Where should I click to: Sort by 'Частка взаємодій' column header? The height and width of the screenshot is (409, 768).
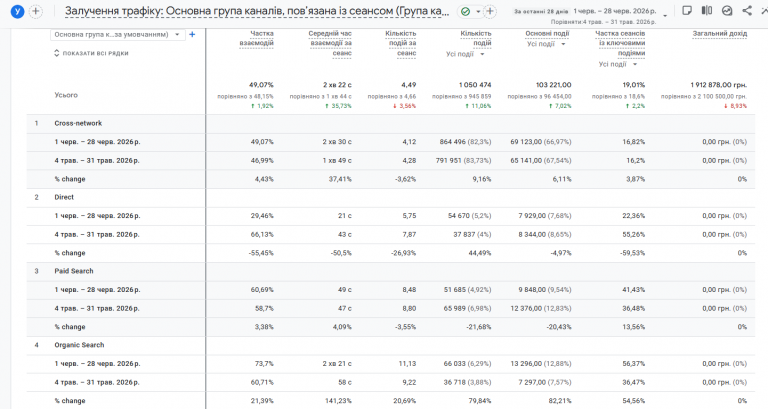(x=257, y=38)
